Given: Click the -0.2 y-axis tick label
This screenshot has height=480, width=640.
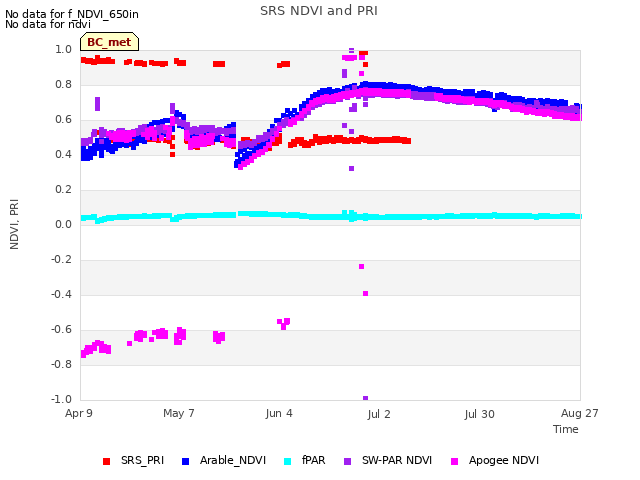Looking at the screenshot, I should click(61, 260).
